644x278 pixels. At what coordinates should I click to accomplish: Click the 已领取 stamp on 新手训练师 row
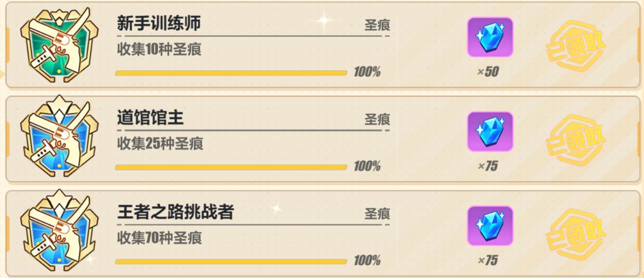(576, 46)
